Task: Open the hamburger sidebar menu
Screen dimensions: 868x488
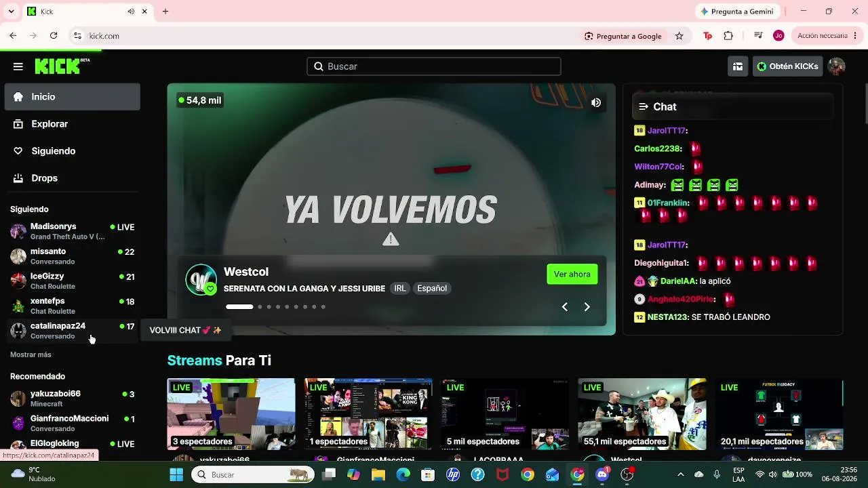Action: point(18,66)
